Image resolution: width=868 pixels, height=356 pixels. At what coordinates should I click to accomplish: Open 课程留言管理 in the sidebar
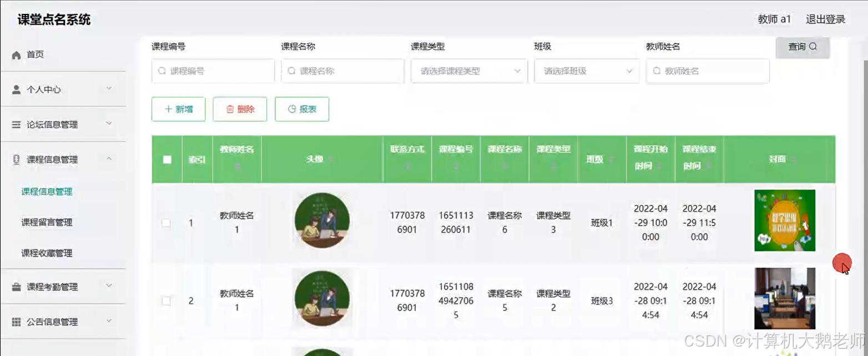[47, 222]
